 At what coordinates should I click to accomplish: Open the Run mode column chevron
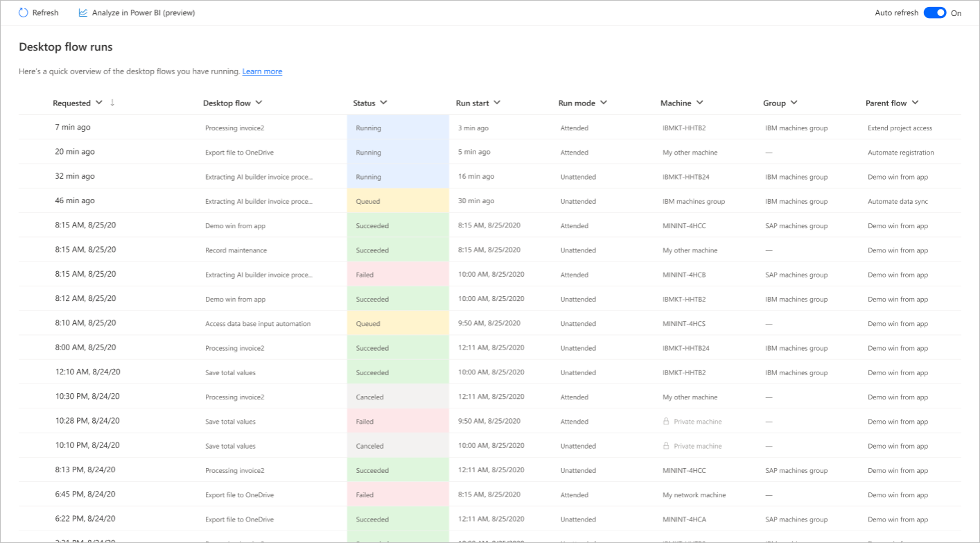(603, 103)
